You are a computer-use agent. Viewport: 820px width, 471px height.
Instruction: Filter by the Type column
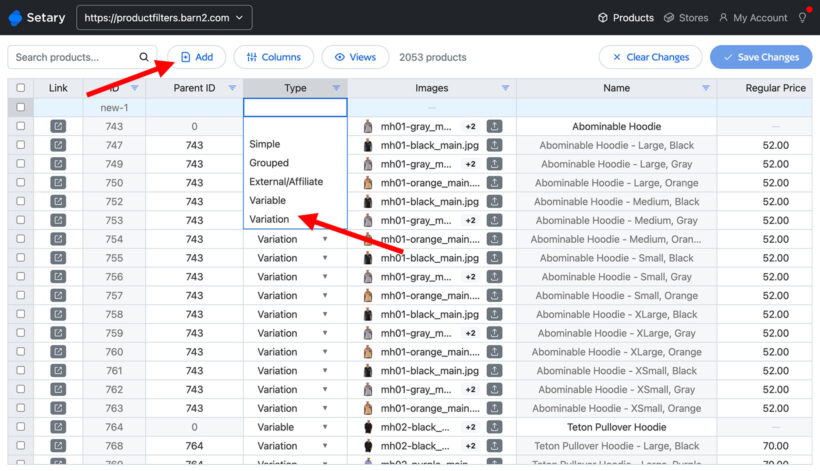[336, 88]
